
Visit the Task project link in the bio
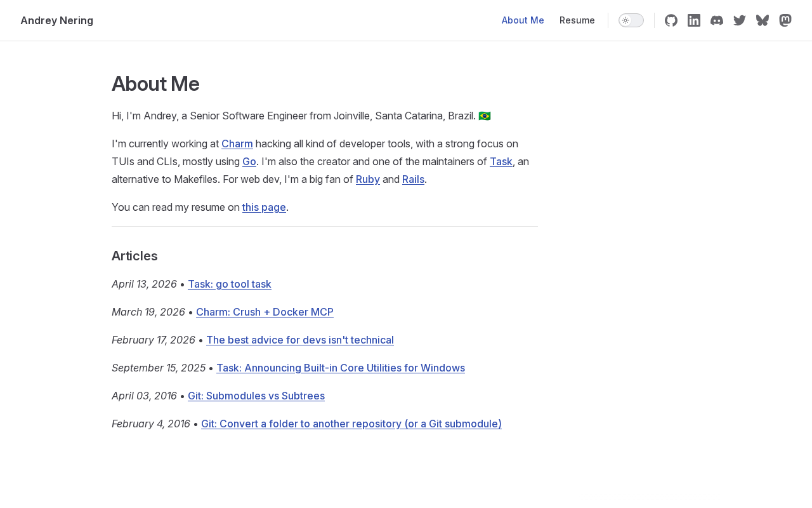pos(501,161)
